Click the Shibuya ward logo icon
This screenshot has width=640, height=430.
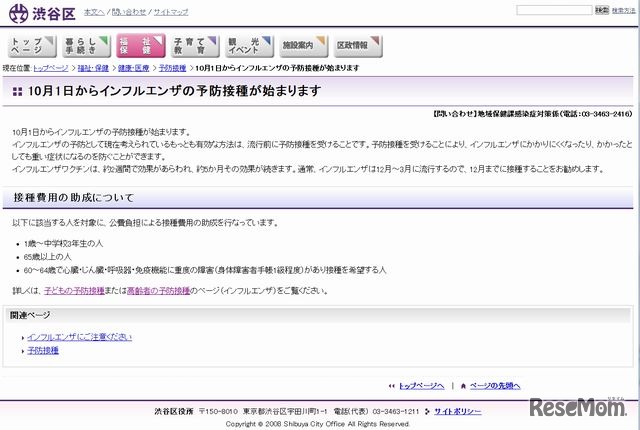pos(18,13)
